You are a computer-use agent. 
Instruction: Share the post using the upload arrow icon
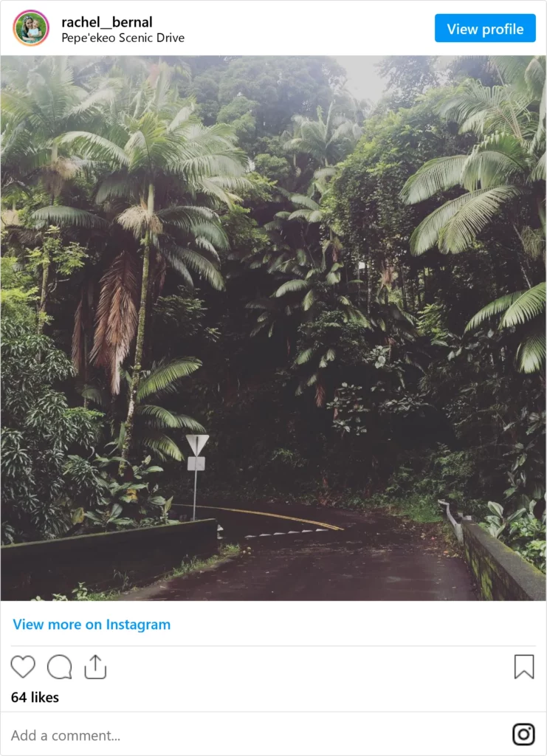[x=95, y=667]
